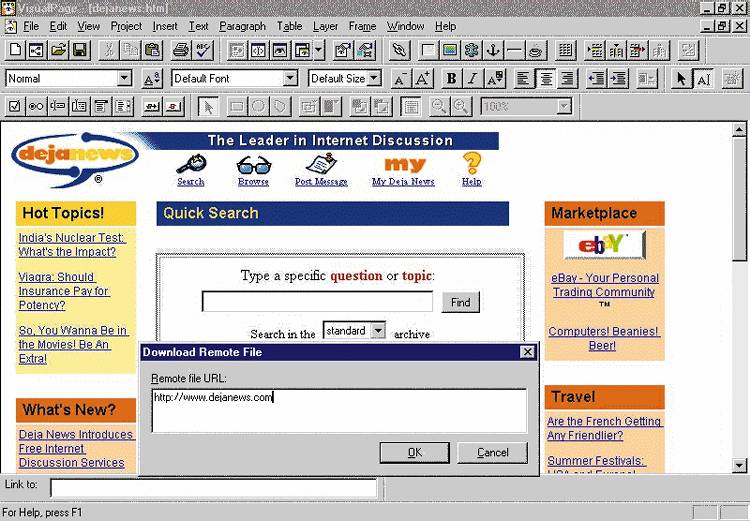Open the File menu
This screenshot has height=521, width=750.
pos(31,26)
